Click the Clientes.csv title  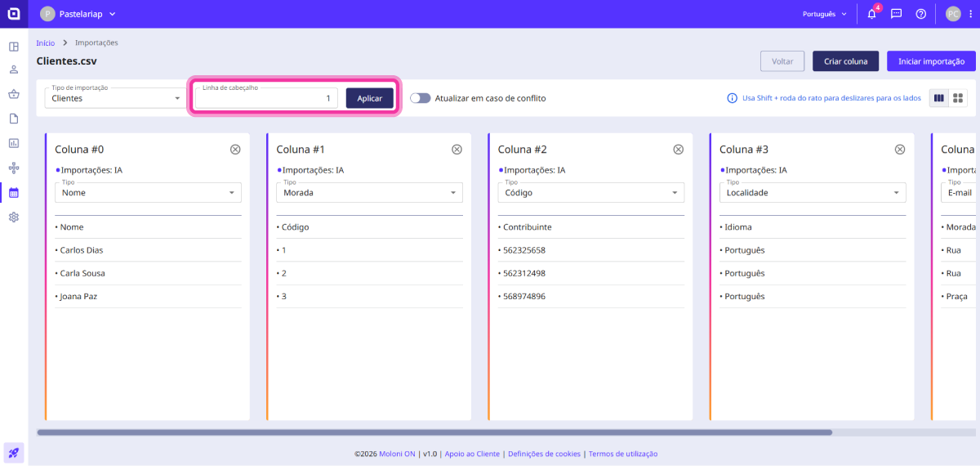67,60
